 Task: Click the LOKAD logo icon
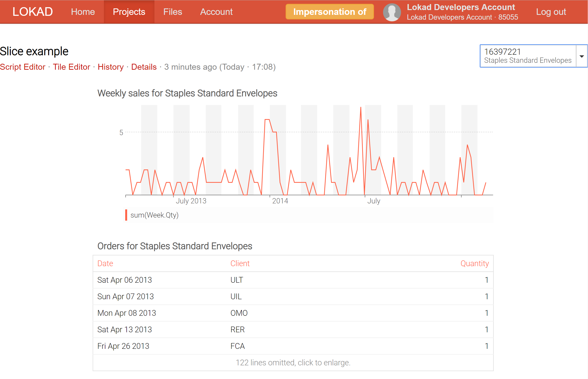pos(32,11)
